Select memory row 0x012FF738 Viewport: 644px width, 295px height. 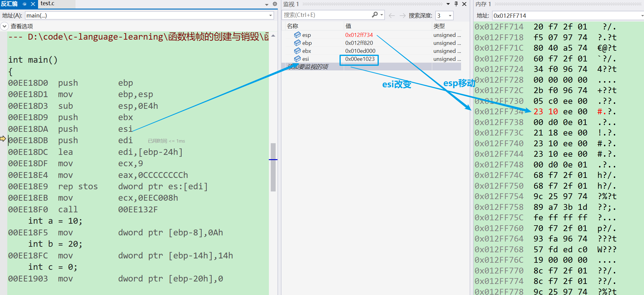(545, 122)
